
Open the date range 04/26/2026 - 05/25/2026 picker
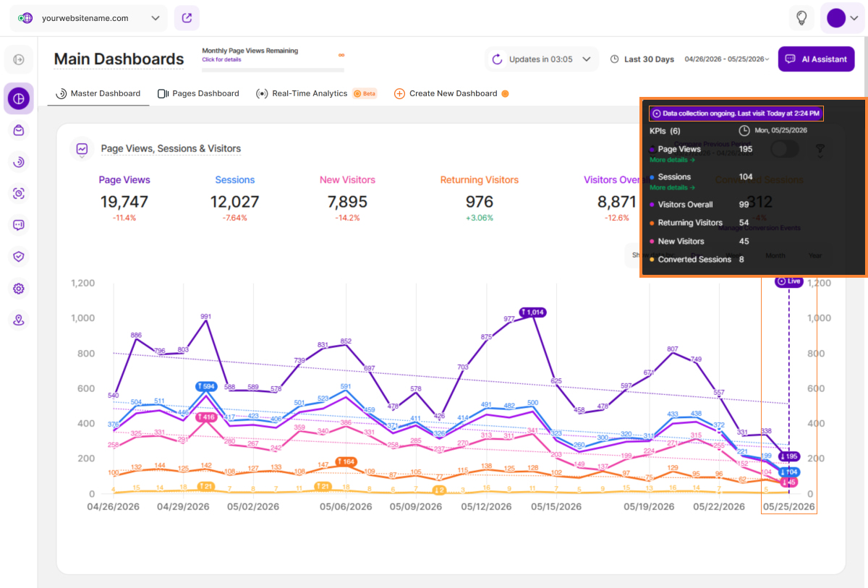pos(727,59)
